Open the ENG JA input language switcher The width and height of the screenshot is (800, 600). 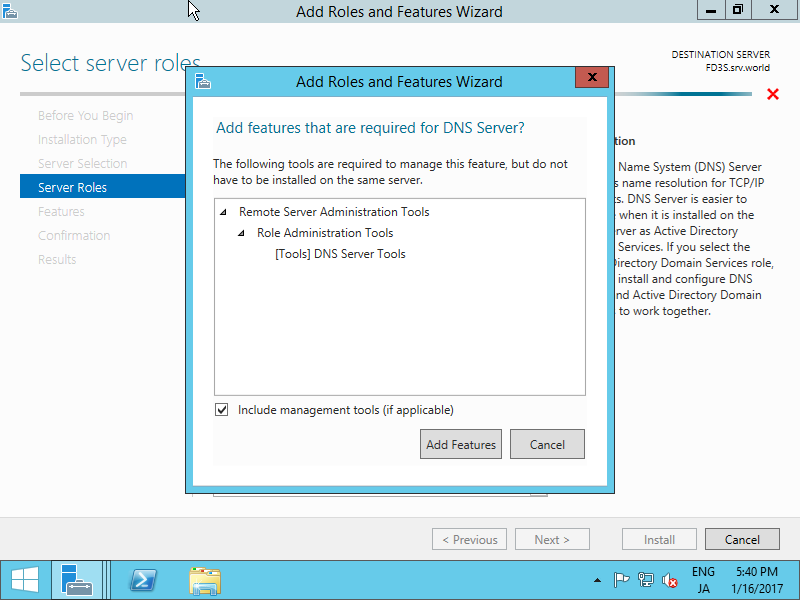pyautogui.click(x=703, y=580)
